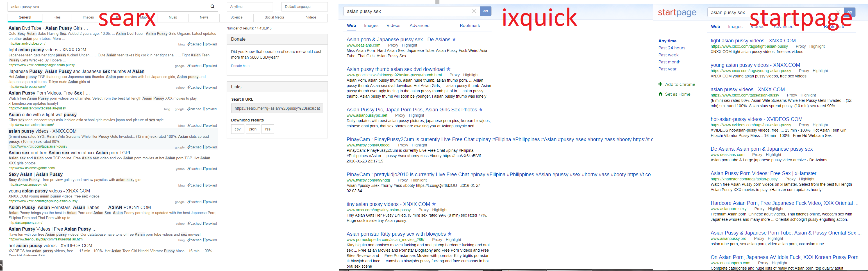Image resolution: width=868 pixels, height=271 pixels.
Task: Open the startpage Web tab
Action: click(x=715, y=27)
